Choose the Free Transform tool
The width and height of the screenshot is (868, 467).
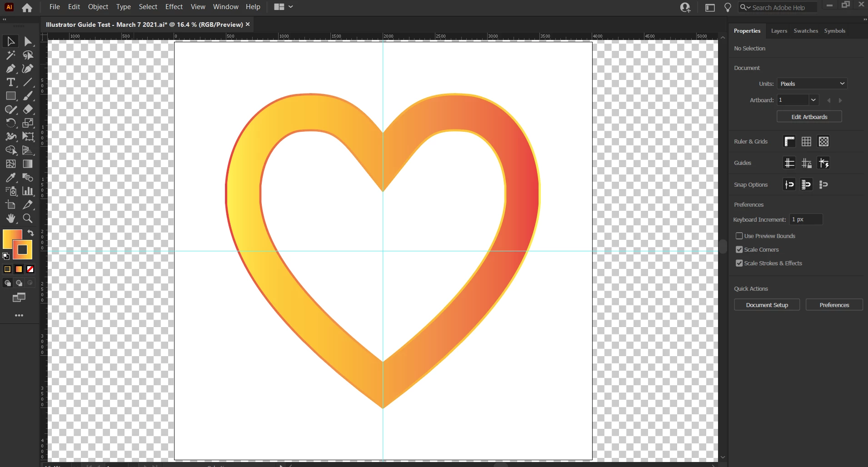28,137
